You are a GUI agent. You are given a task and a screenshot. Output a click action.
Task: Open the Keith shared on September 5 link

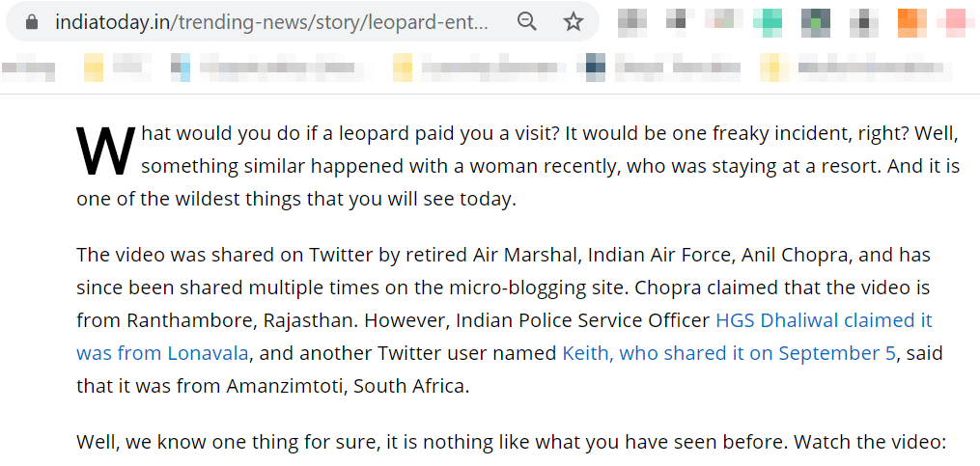coord(729,353)
